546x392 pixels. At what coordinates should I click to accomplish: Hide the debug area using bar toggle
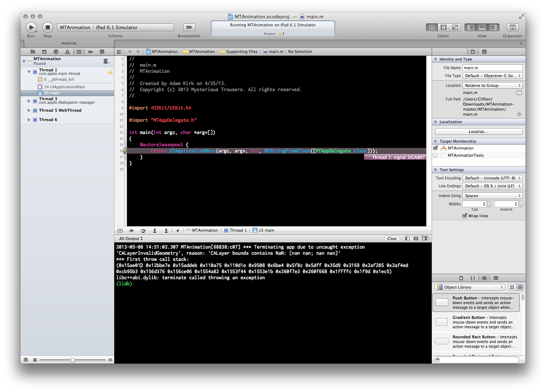[x=120, y=231]
